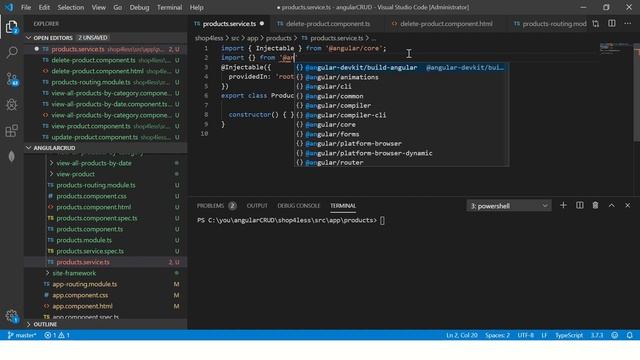Screen dimensions: 640x360
Task: Open the Selection menu
Action: 71,7
